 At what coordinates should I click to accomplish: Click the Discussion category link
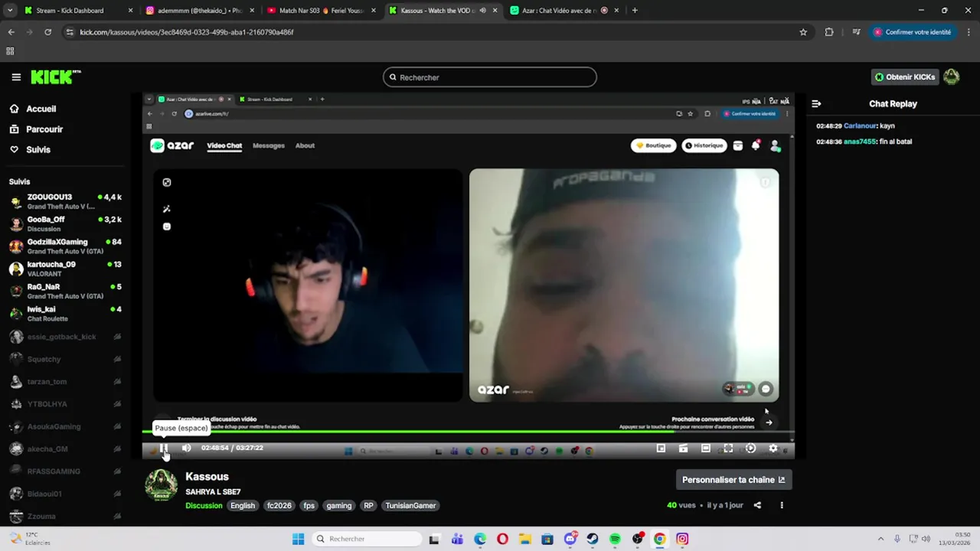[x=204, y=505]
